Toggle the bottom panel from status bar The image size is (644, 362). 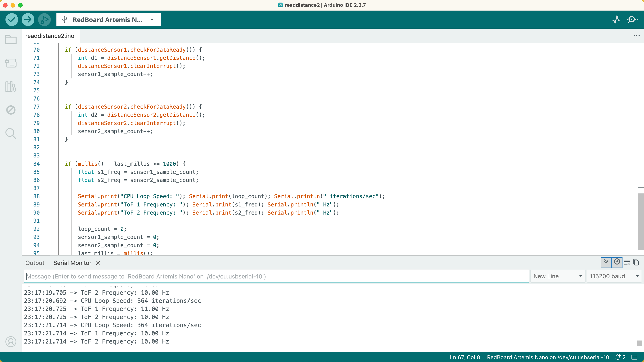pyautogui.click(x=634, y=357)
